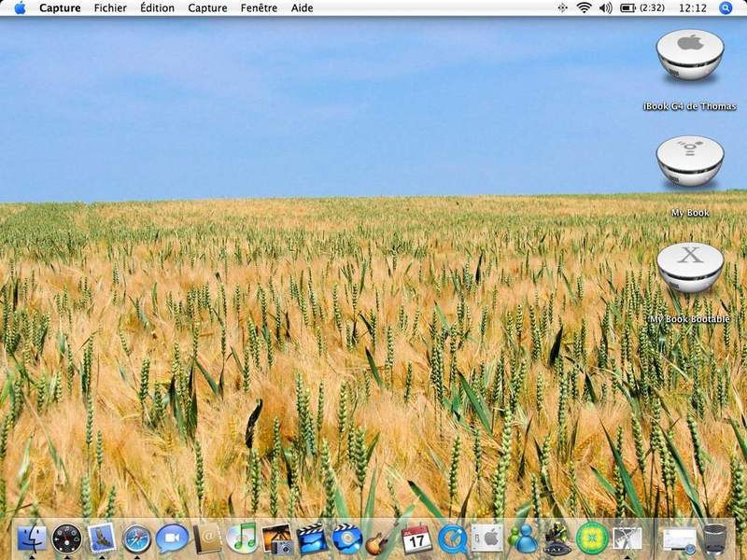Open Finder from the dock
747x560 pixels.
pos(32,539)
